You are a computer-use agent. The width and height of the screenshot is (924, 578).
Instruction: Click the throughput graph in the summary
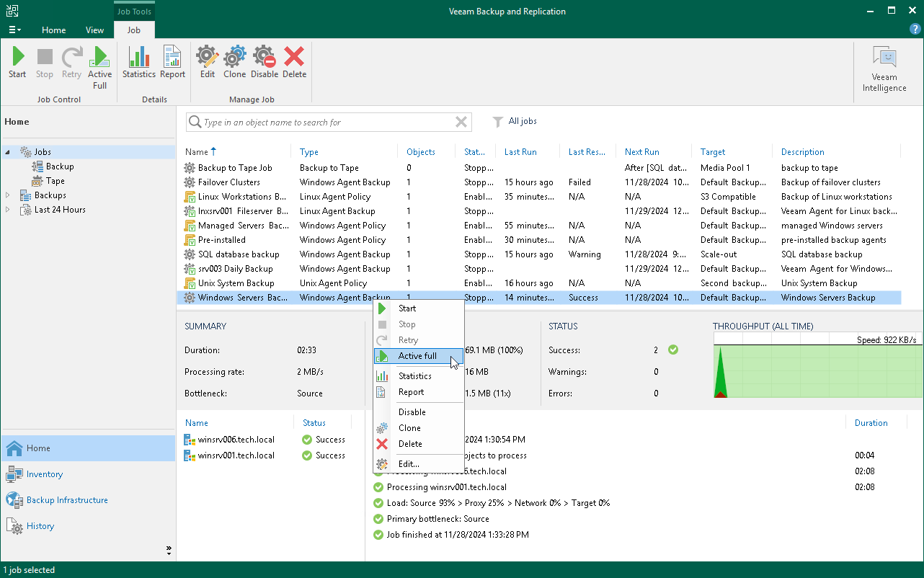(x=817, y=365)
